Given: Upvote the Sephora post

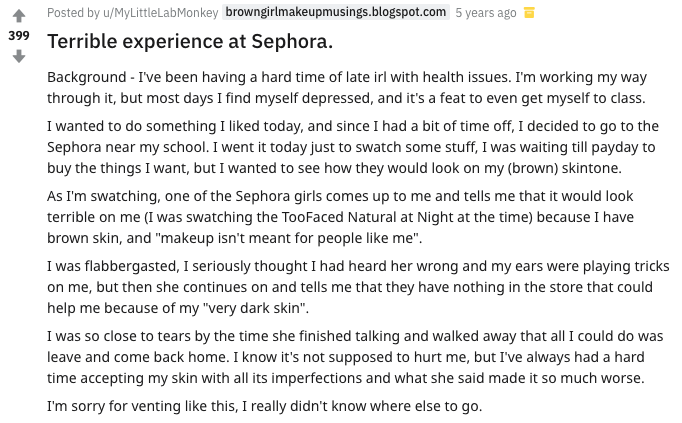Looking at the screenshot, I should [x=19, y=16].
